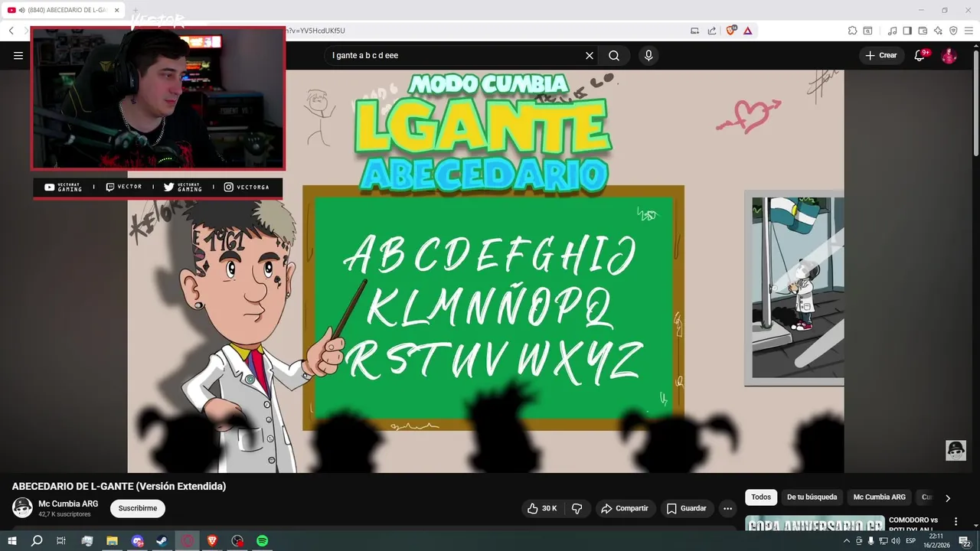980x551 pixels.
Task: Dislike the video
Action: tap(577, 508)
